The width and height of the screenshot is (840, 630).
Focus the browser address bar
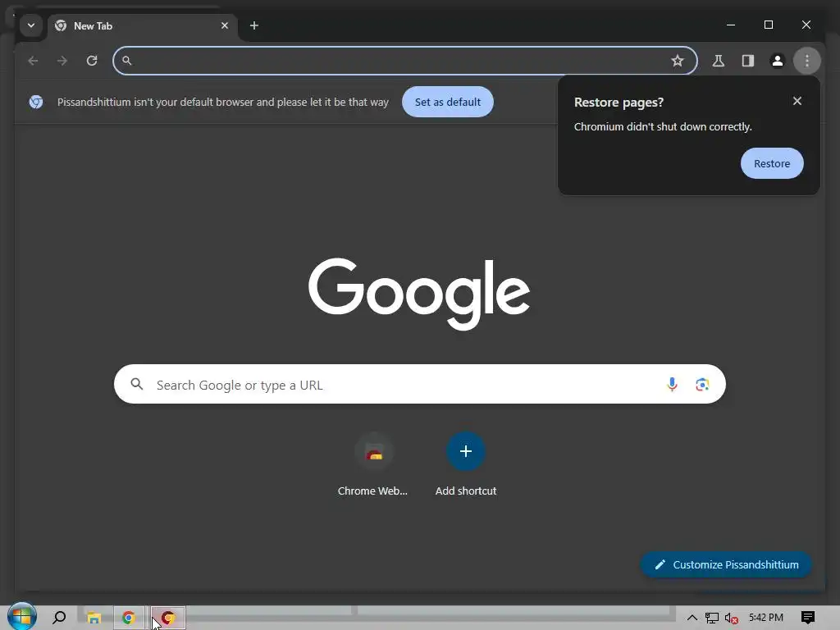(405, 61)
